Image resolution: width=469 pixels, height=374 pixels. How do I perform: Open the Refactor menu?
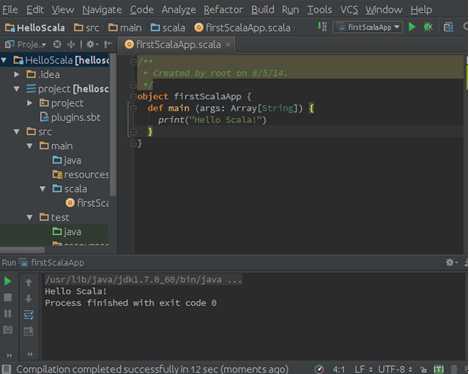(223, 10)
